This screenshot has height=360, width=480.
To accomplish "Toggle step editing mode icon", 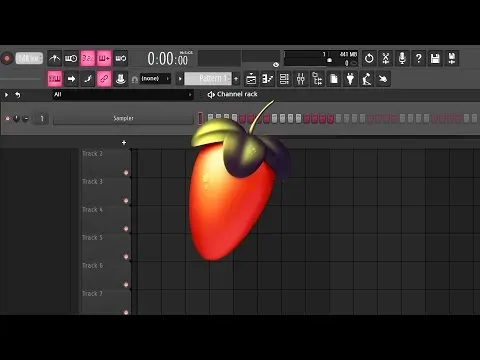I will pos(88,79).
